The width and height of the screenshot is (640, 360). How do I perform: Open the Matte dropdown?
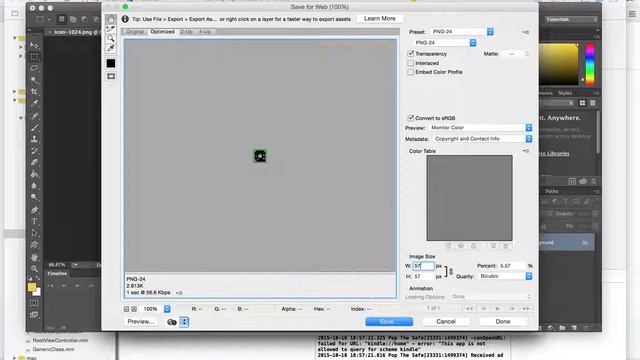[x=516, y=53]
